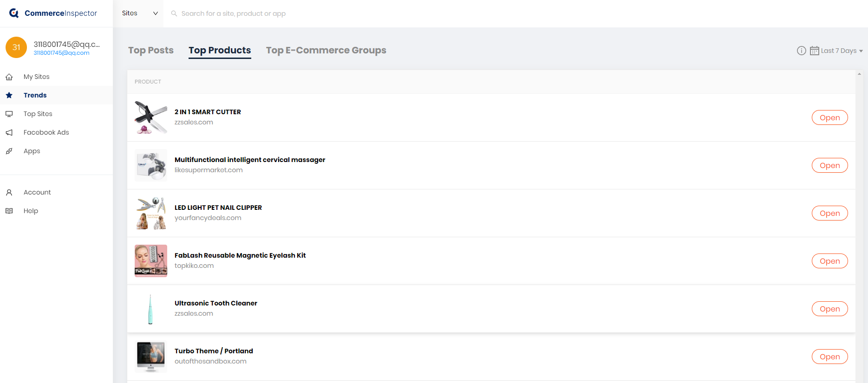Click the Top Sites monitor icon
Viewport: 868px width, 383px height.
(9, 114)
